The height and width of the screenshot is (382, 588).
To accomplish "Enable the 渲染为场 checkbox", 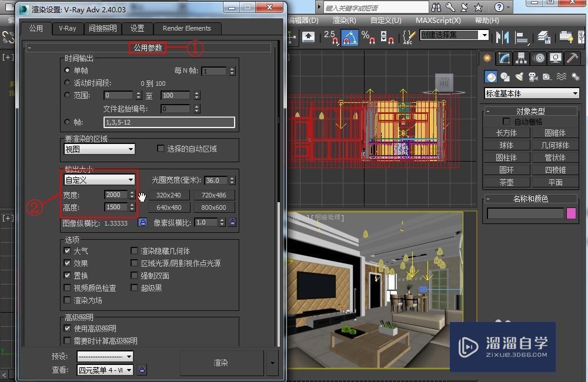I will point(68,300).
